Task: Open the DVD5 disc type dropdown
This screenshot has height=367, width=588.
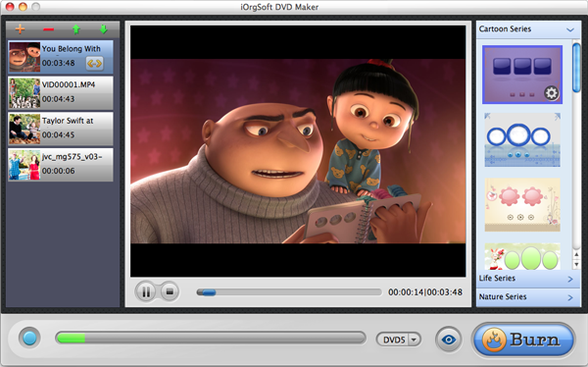Action: [399, 340]
